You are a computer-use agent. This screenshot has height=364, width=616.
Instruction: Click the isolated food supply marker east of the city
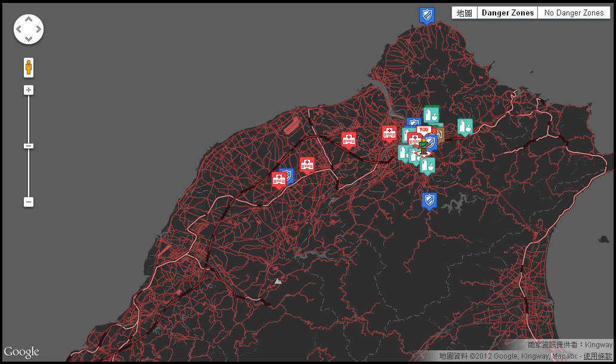pyautogui.click(x=465, y=126)
